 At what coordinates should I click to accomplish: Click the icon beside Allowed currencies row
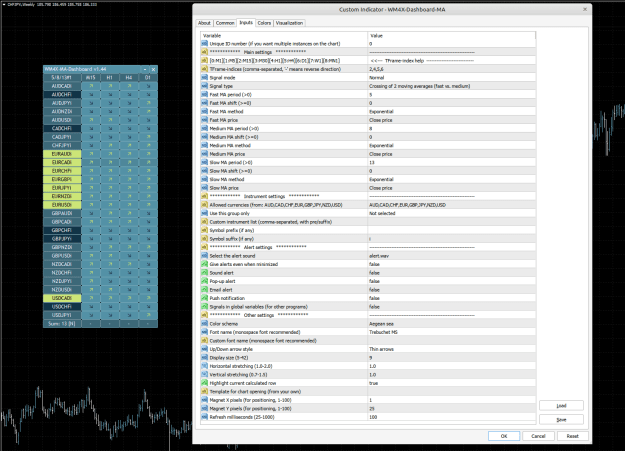(204, 205)
